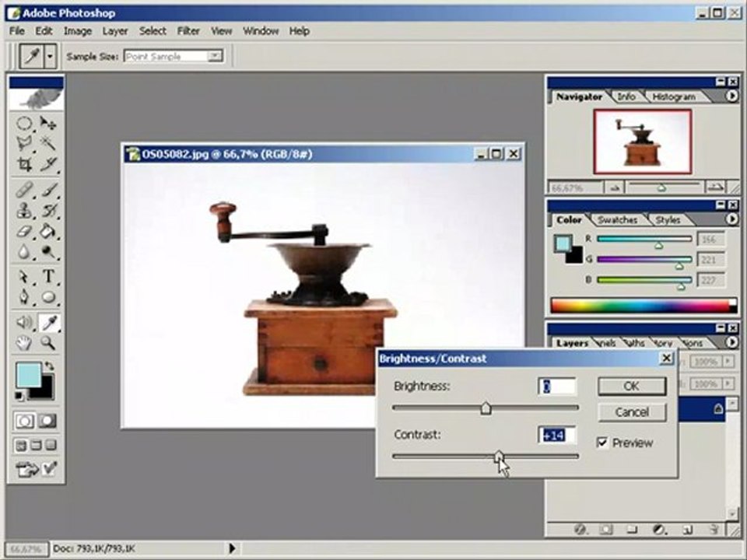Select the Dodge tool
The width and height of the screenshot is (747, 560).
point(48,251)
